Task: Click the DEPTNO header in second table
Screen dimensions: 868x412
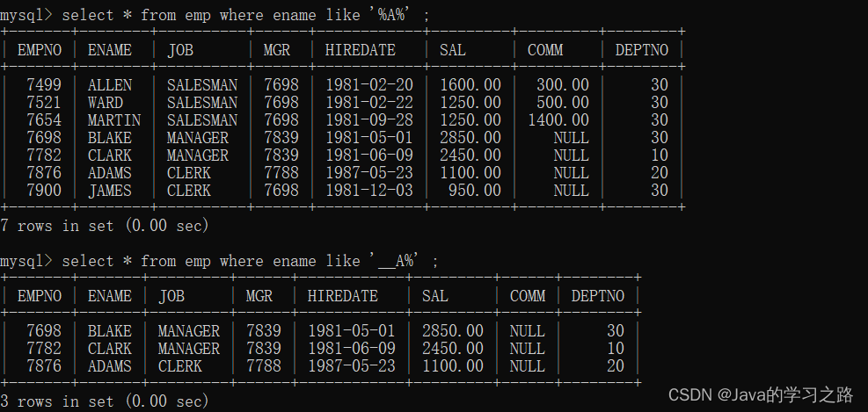Action: tap(598, 296)
